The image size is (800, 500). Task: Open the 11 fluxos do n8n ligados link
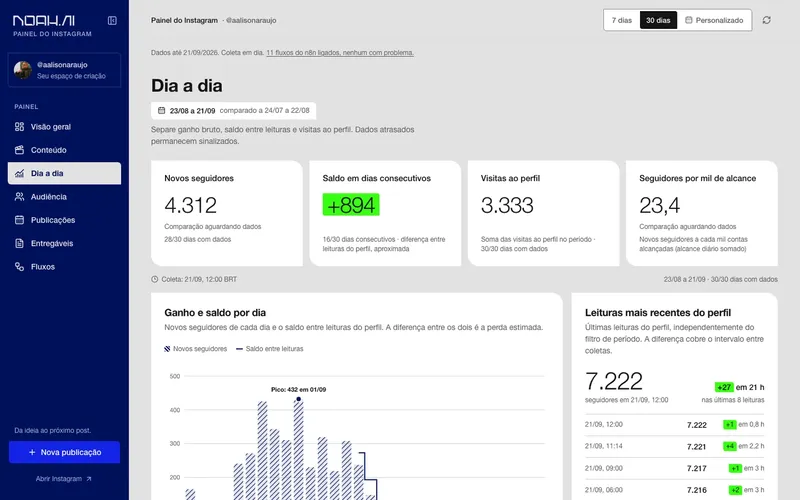[340, 53]
